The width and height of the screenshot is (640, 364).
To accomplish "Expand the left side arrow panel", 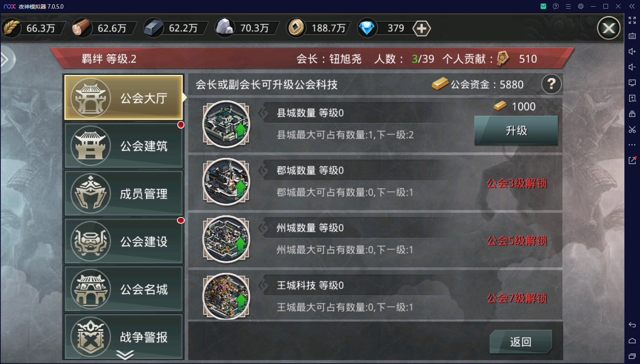I will click(5, 60).
